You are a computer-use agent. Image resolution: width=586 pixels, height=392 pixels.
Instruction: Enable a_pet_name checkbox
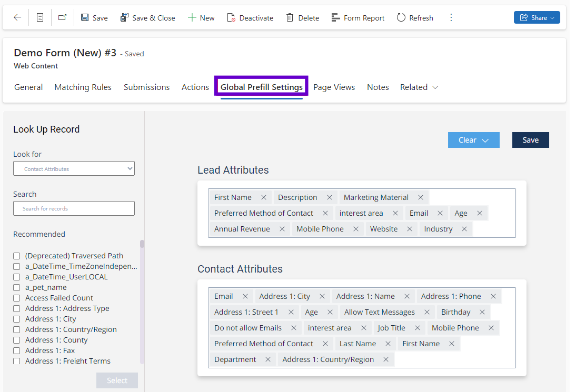(16, 287)
